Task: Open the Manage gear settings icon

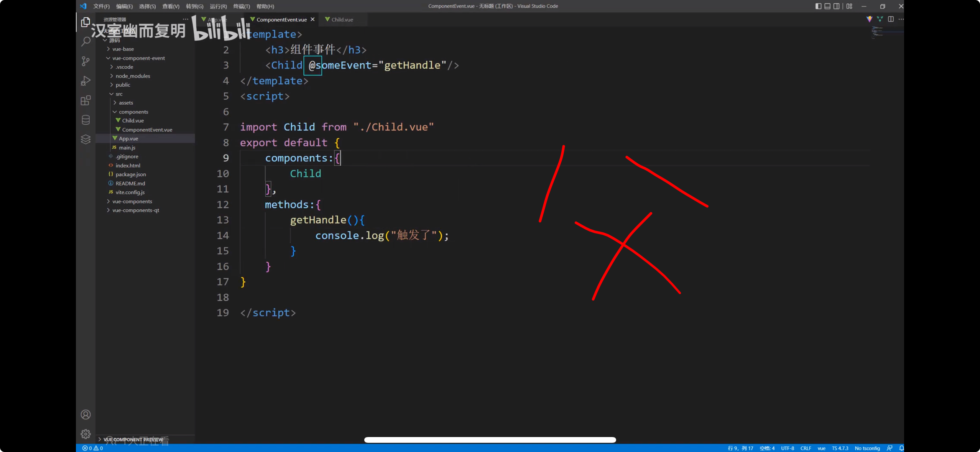Action: 86,434
